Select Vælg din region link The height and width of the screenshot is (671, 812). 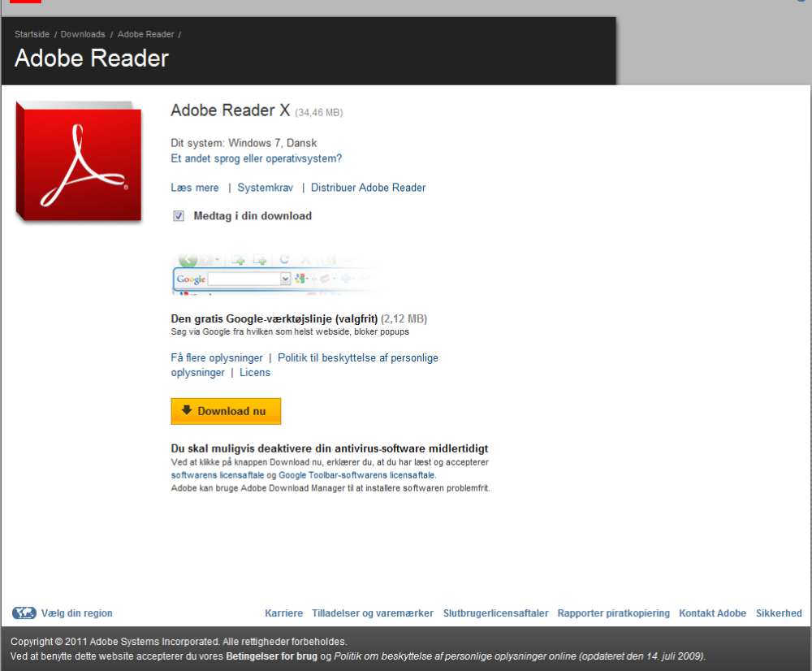tap(76, 613)
